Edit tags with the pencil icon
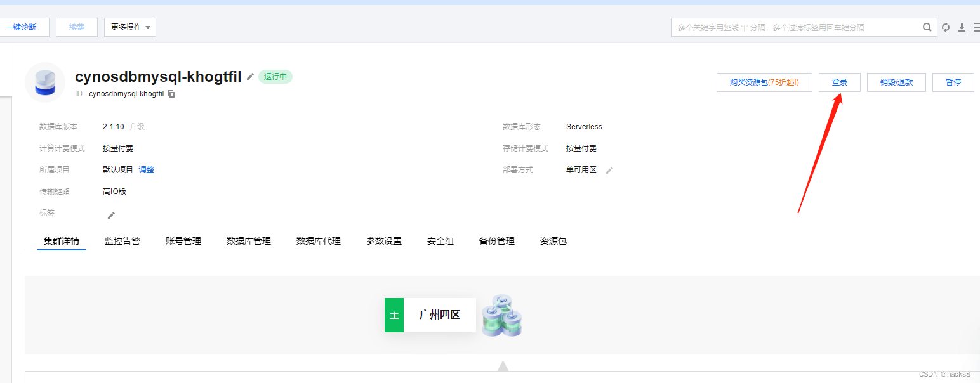The image size is (980, 383). [111, 215]
